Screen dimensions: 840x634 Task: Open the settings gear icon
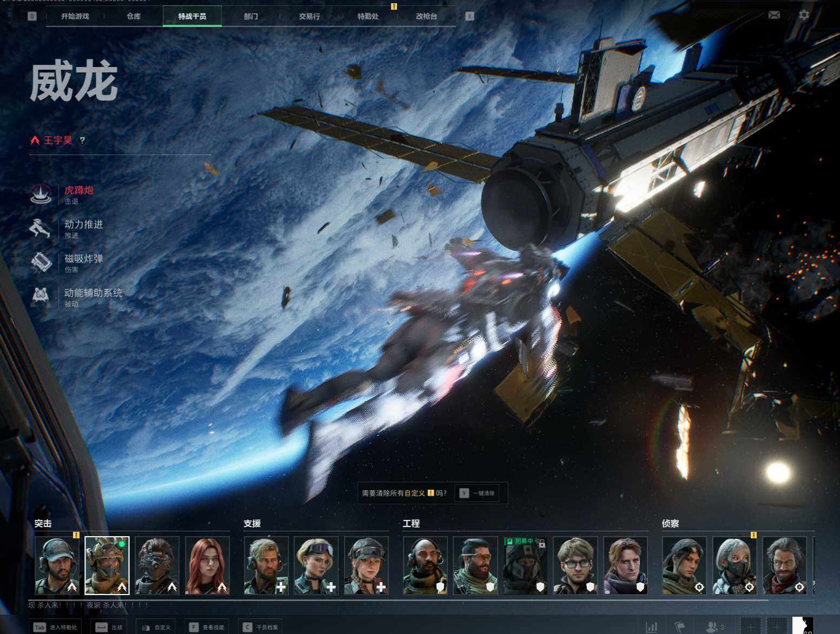[804, 15]
